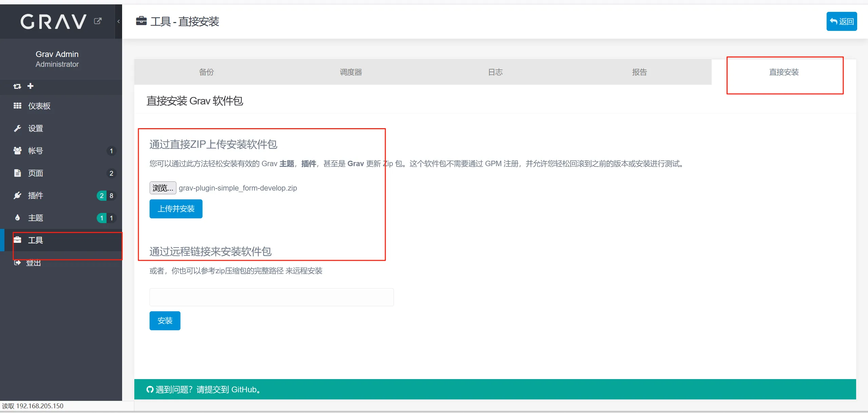The height and width of the screenshot is (413, 868).
Task: Click the 登出 logout item
Action: coord(33,263)
